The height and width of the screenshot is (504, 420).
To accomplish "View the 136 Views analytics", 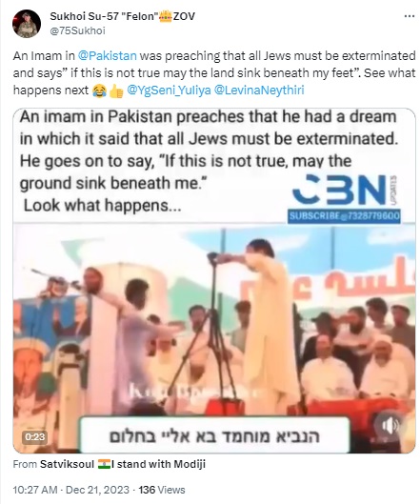I will click(162, 490).
